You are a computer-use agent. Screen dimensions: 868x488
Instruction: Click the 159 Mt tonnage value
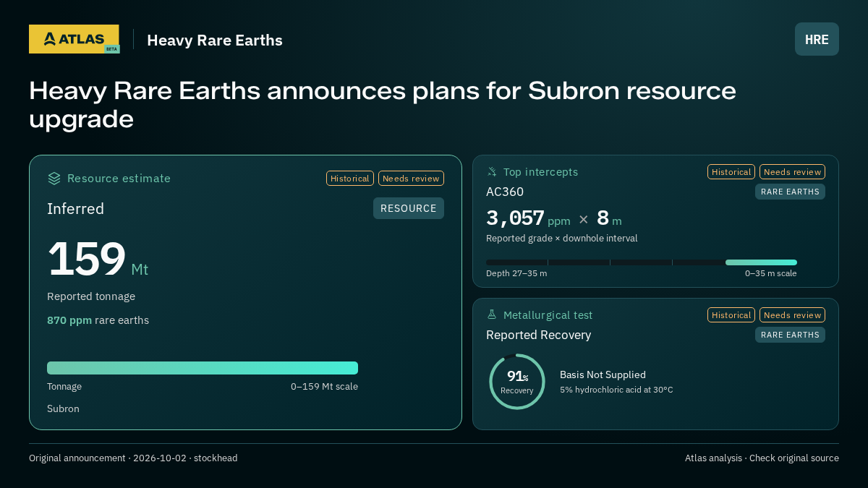tap(98, 260)
